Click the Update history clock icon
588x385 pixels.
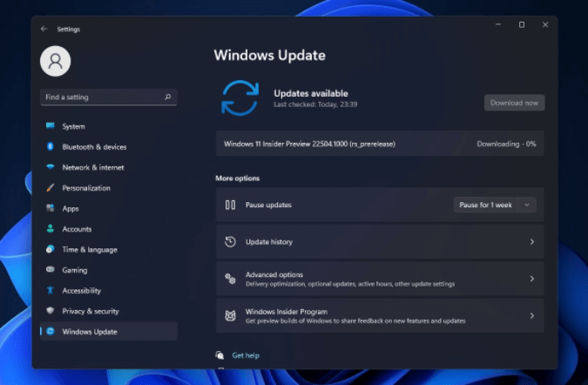point(230,242)
